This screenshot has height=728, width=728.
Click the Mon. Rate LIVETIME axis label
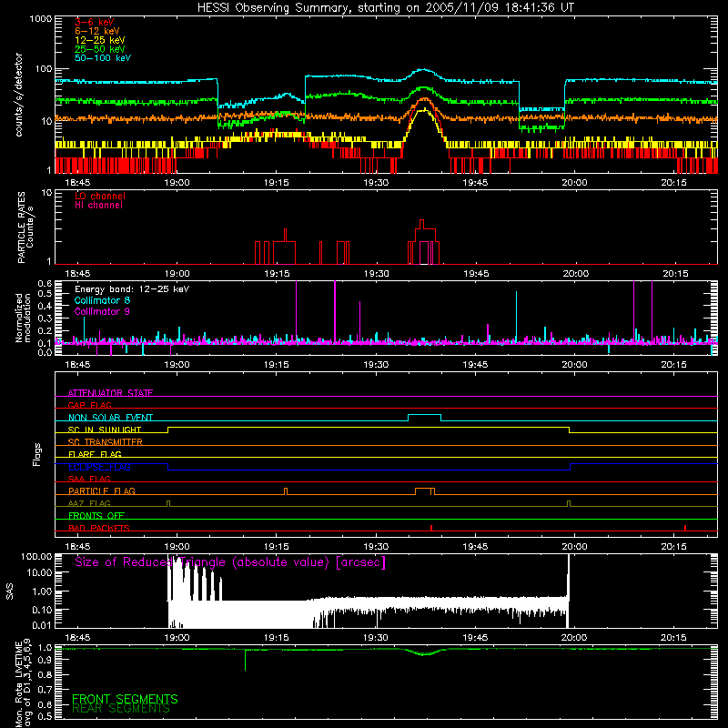(x=23, y=683)
